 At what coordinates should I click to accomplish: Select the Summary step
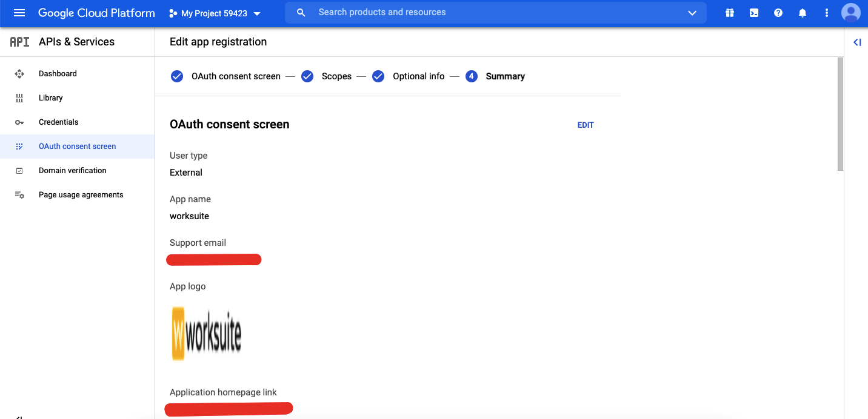(495, 76)
